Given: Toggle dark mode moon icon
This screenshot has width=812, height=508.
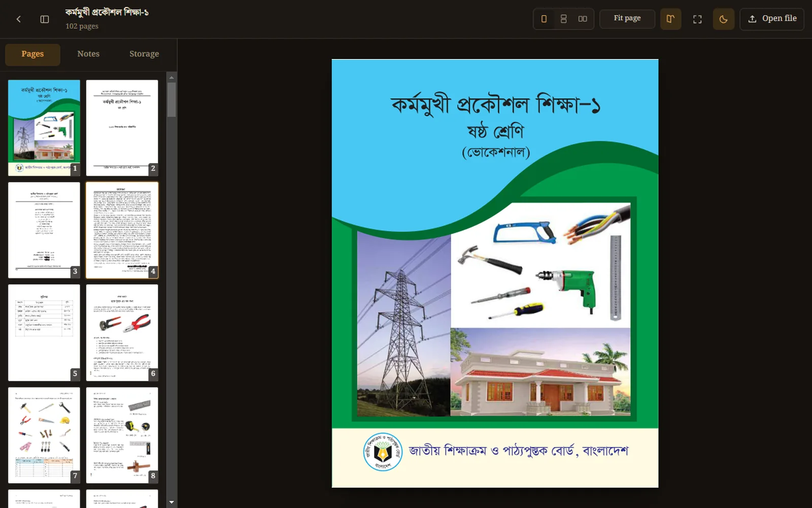Looking at the screenshot, I should [724, 19].
